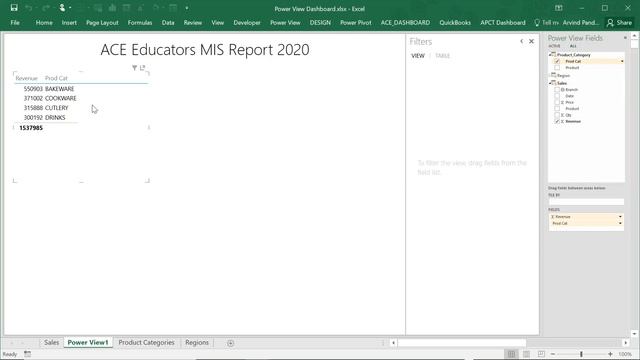640x360 pixels.
Task: Collapse the Product_Category table node
Action: click(x=550, y=54)
